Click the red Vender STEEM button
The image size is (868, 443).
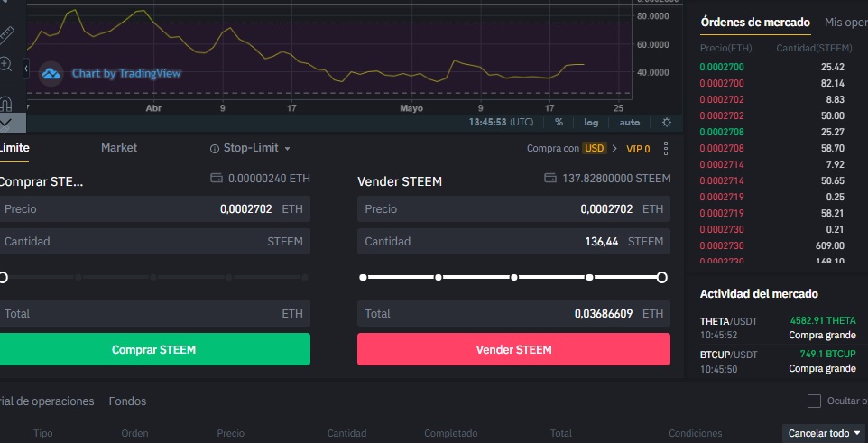[513, 349]
